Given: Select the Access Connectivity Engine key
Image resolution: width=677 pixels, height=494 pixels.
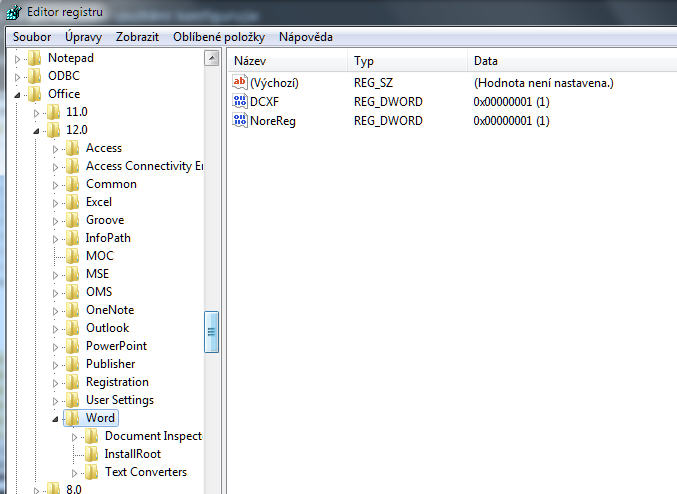Looking at the screenshot, I should [144, 166].
